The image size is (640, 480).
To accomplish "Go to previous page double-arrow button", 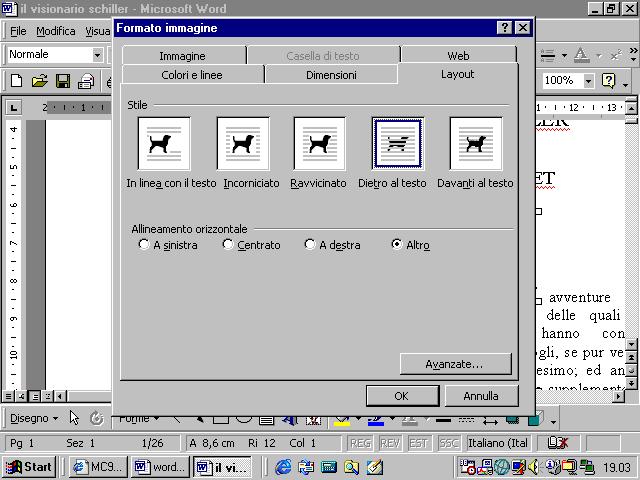I will point(631,358).
